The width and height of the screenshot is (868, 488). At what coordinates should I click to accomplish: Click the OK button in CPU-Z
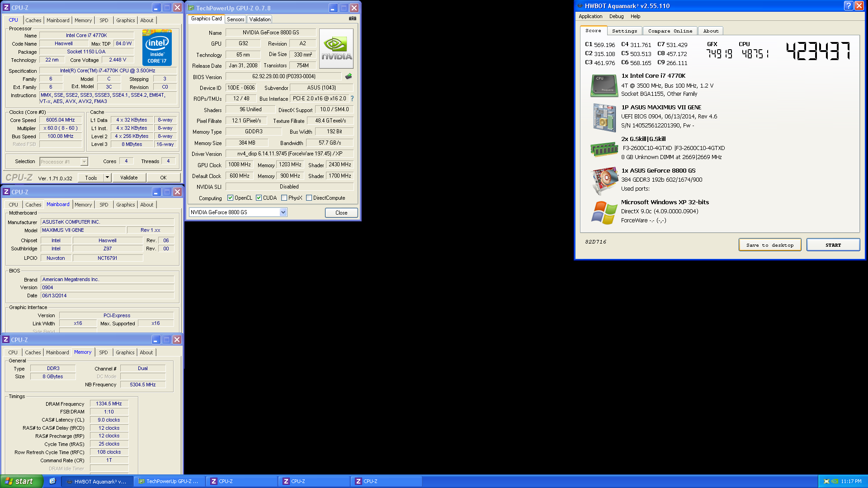pyautogui.click(x=163, y=178)
